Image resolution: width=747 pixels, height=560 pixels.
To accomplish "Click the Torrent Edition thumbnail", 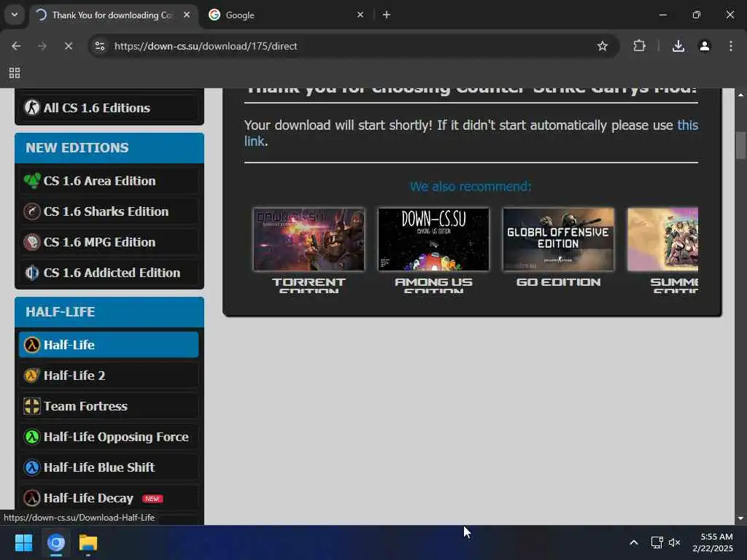I will 309,239.
